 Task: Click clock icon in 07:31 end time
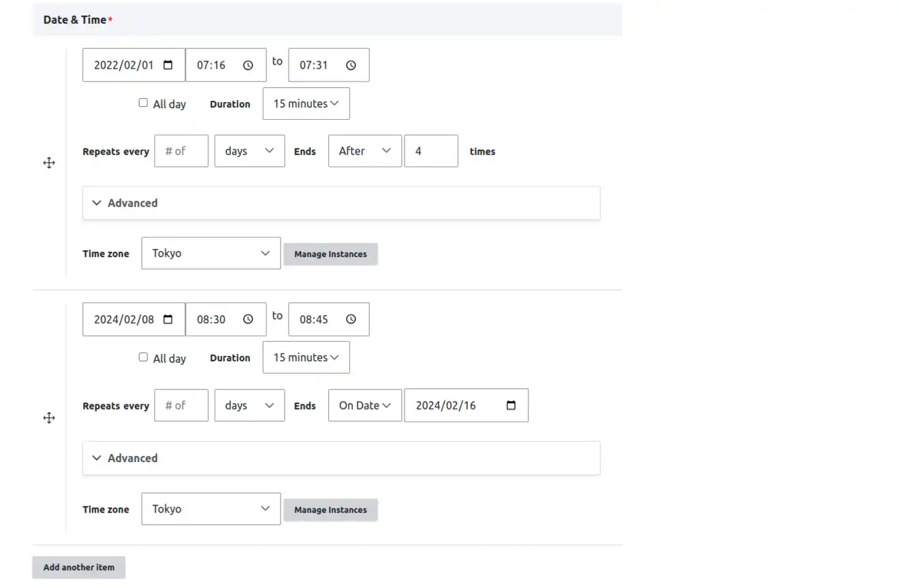[x=351, y=65]
